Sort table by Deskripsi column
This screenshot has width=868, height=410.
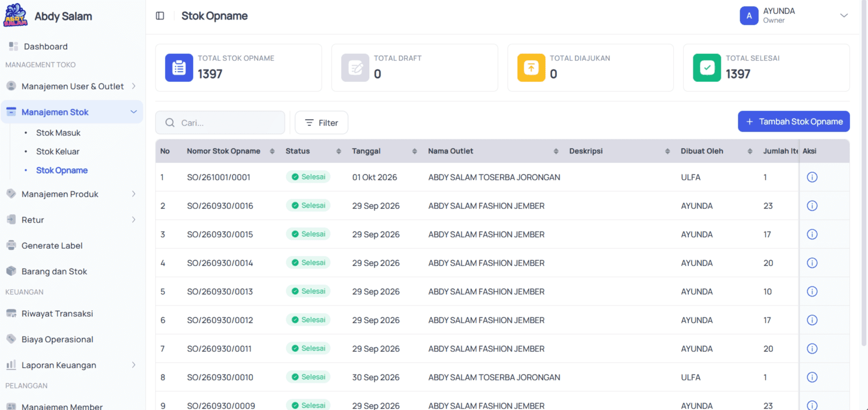tap(668, 151)
